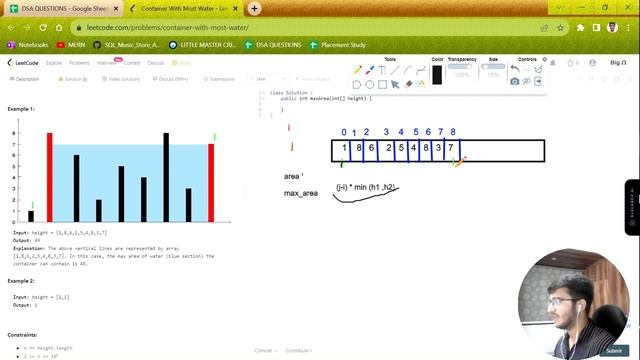This screenshot has height=360, width=640.
Task: Reload the browser page
Action: click(x=43, y=28)
